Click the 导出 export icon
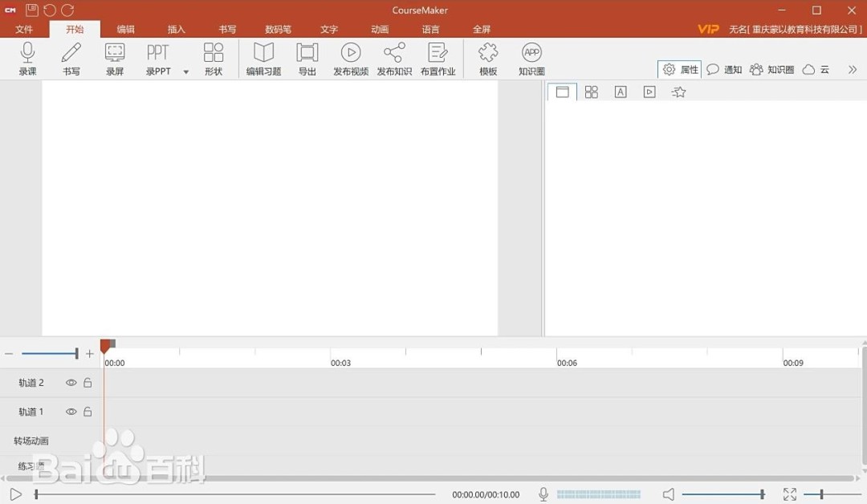The image size is (867, 504). click(x=307, y=58)
